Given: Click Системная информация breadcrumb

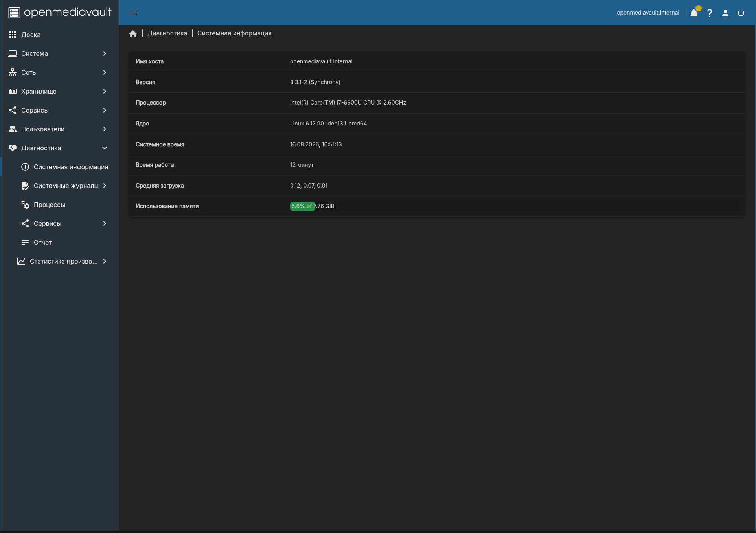Looking at the screenshot, I should pyautogui.click(x=234, y=33).
